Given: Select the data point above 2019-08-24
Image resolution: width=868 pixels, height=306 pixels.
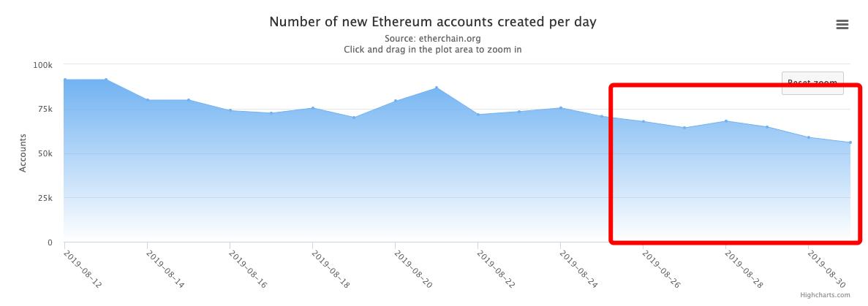Looking at the screenshot, I should [x=561, y=108].
